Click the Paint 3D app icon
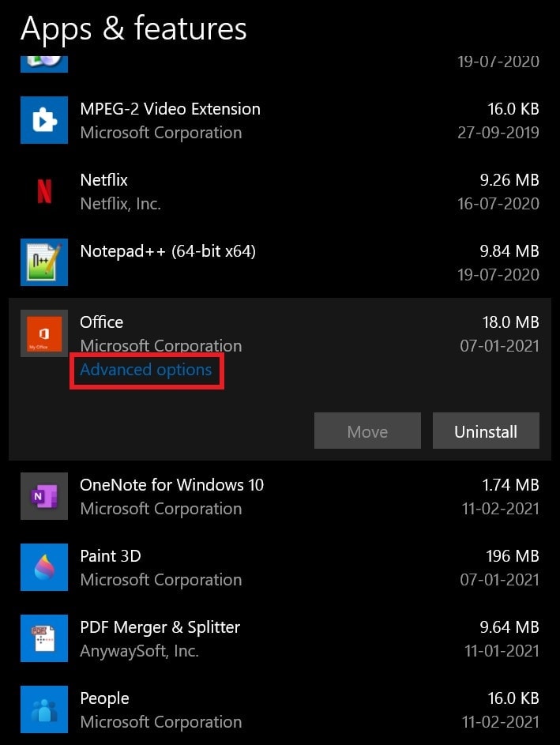This screenshot has height=745, width=560. pyautogui.click(x=44, y=567)
